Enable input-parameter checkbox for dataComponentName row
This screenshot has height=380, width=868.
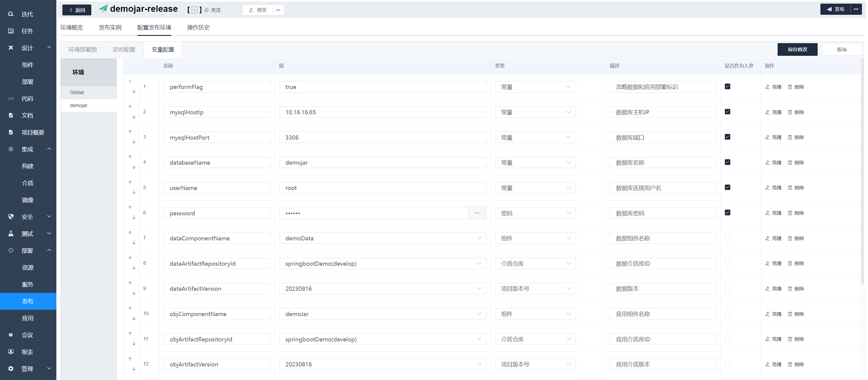pyautogui.click(x=727, y=238)
